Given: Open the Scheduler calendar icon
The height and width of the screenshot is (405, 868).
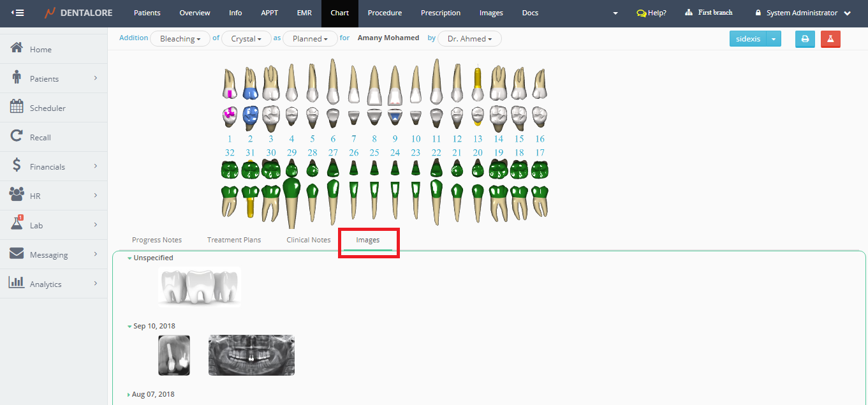Looking at the screenshot, I should coord(17,107).
